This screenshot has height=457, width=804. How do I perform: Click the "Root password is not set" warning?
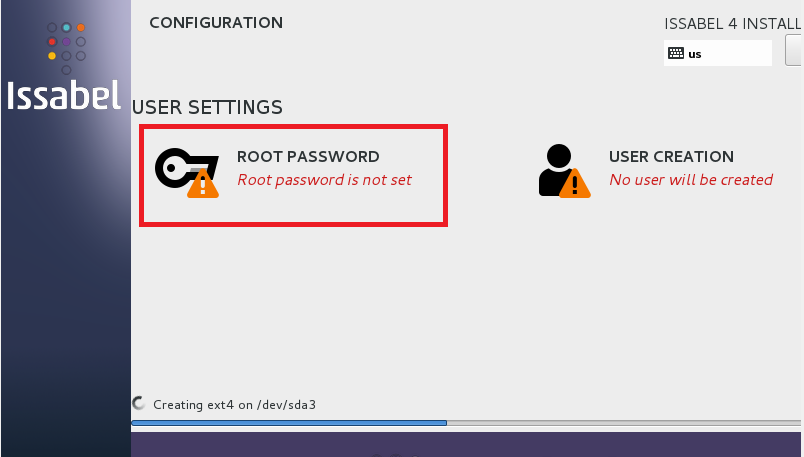(324, 180)
